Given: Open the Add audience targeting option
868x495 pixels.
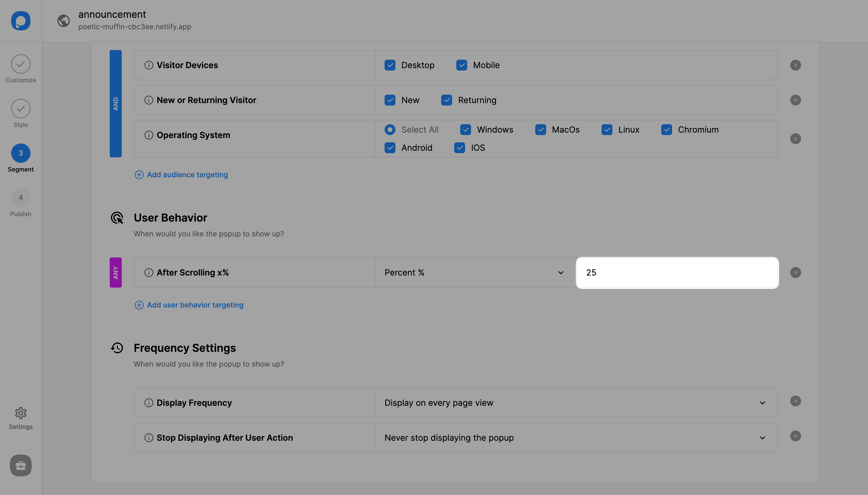Looking at the screenshot, I should 181,175.
